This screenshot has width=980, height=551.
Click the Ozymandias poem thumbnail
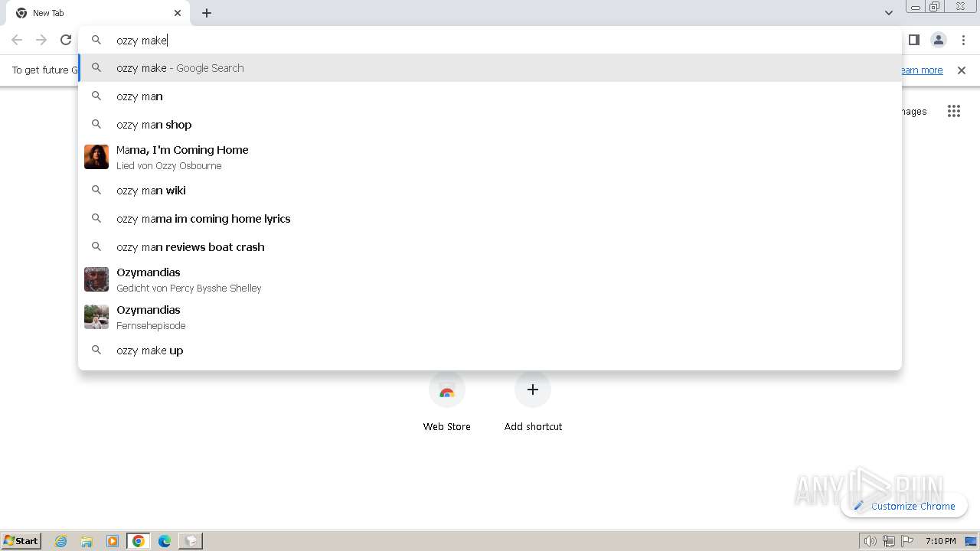tap(96, 279)
